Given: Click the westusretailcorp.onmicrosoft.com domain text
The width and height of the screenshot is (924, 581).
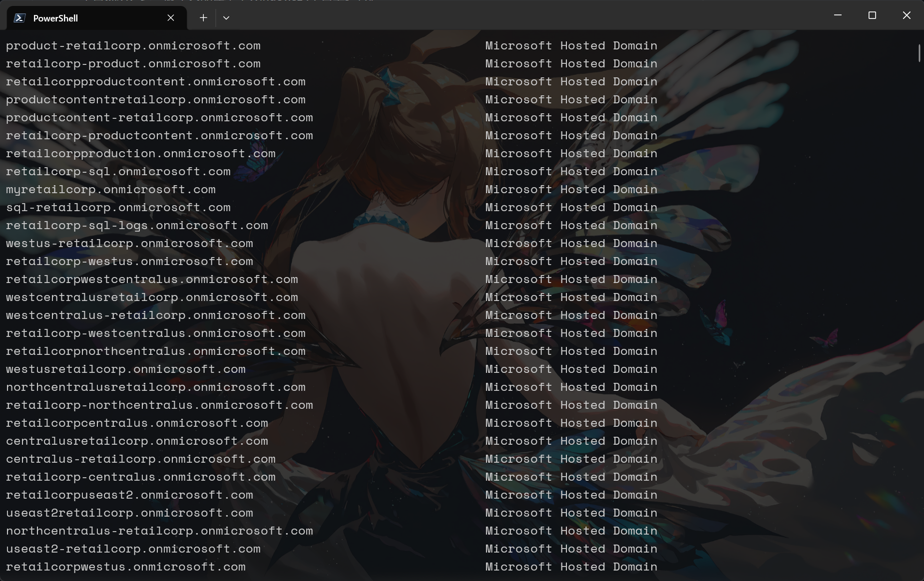Looking at the screenshot, I should click(126, 369).
